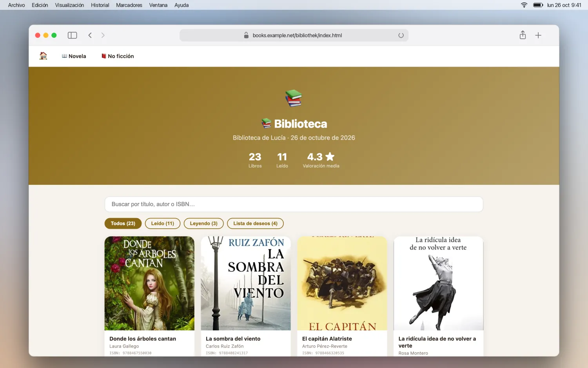This screenshot has height=368, width=588.
Task: Click the title Donde los árboles cantan
Action: (143, 339)
